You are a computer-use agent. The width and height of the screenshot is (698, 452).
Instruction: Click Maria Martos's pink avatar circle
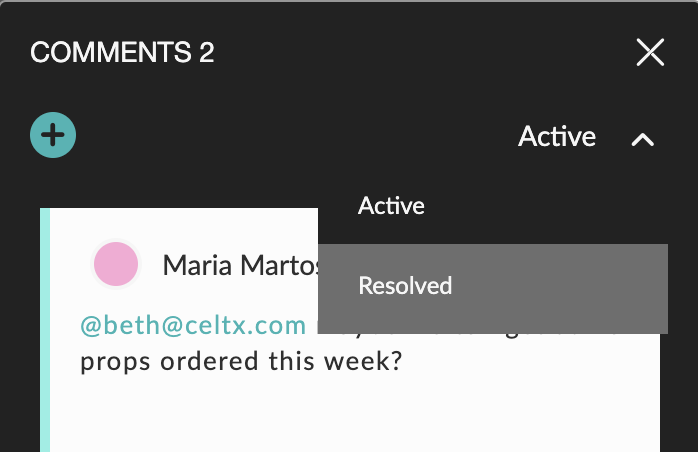click(x=116, y=264)
